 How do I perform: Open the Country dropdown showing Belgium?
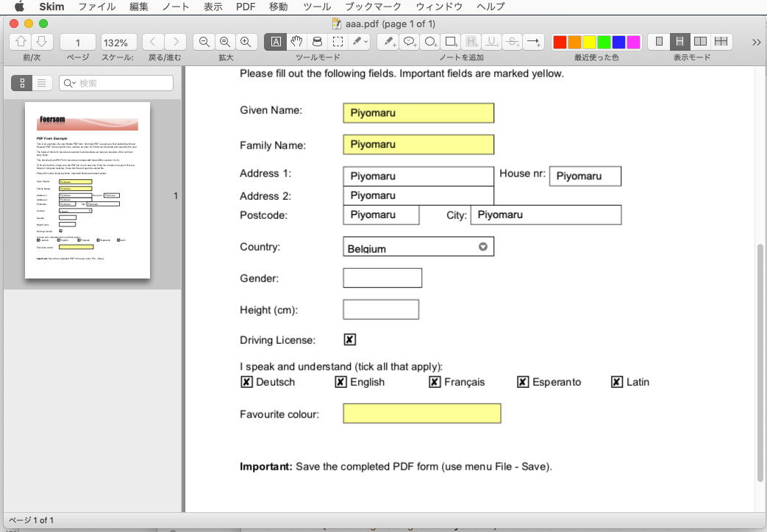pyautogui.click(x=483, y=246)
